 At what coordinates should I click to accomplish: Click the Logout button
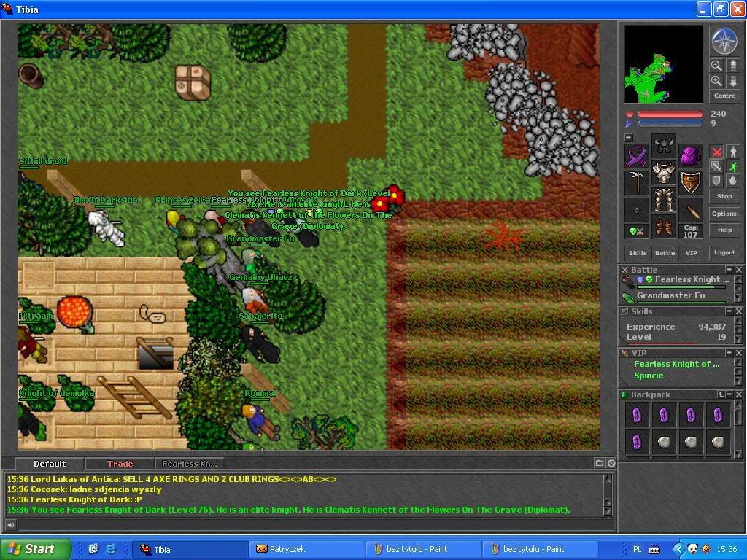[x=724, y=252]
